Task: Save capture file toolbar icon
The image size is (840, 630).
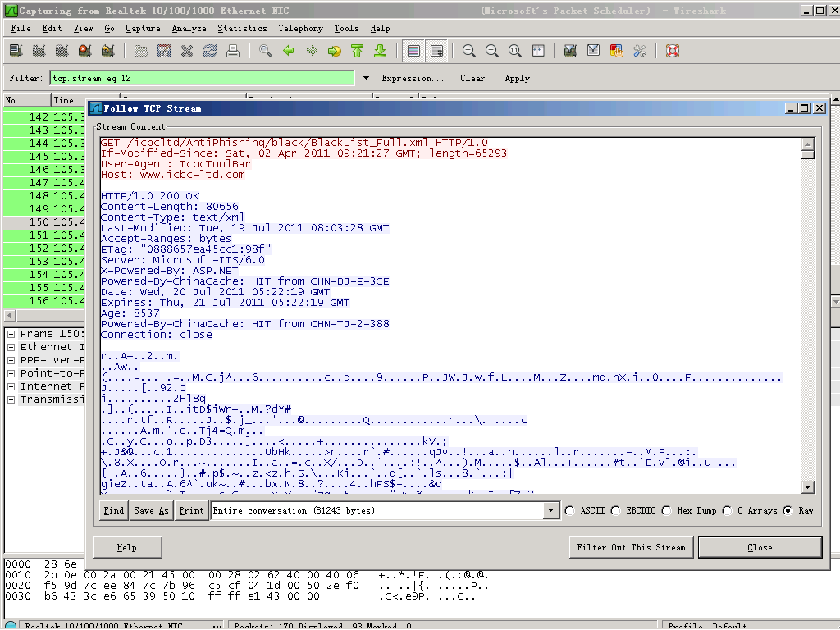Action: click(x=164, y=51)
